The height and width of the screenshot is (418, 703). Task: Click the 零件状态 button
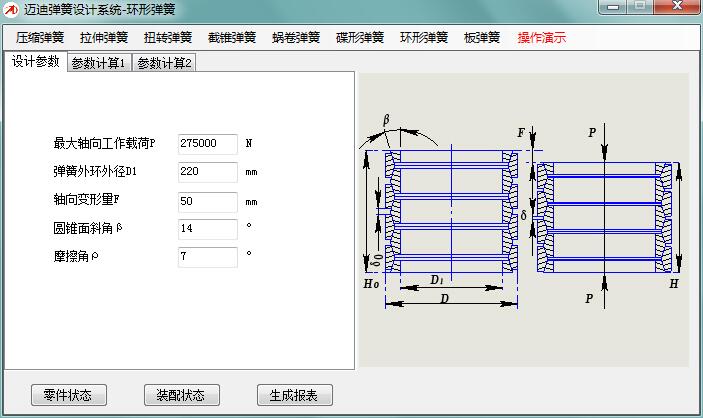(x=69, y=395)
